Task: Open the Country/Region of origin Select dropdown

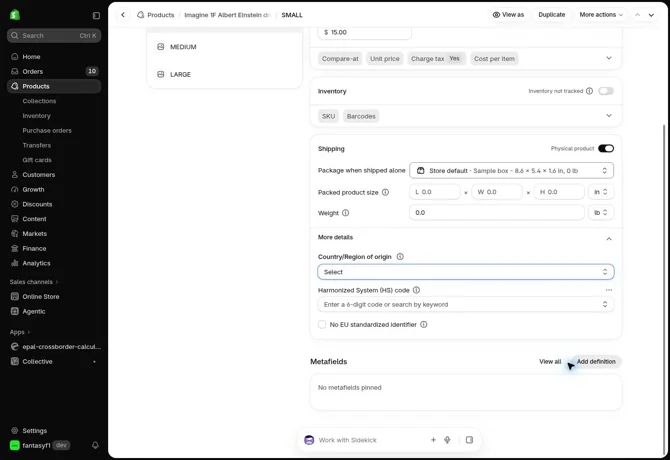Action: (466, 272)
